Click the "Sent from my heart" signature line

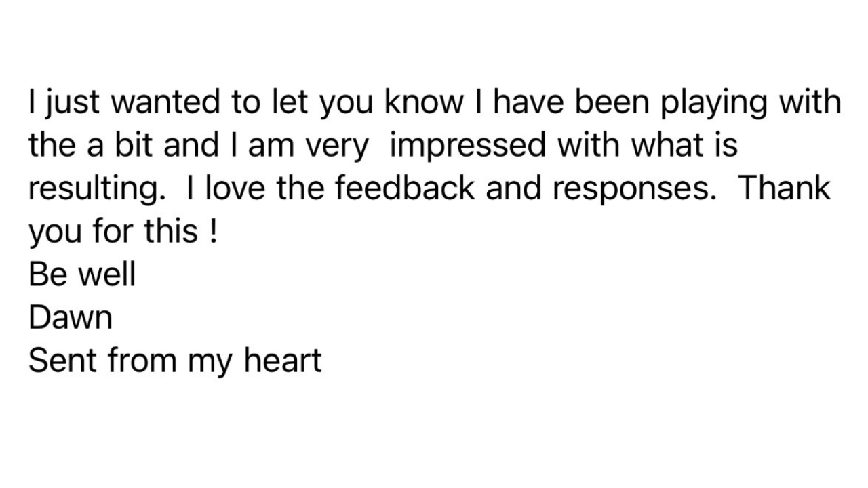[x=175, y=362]
